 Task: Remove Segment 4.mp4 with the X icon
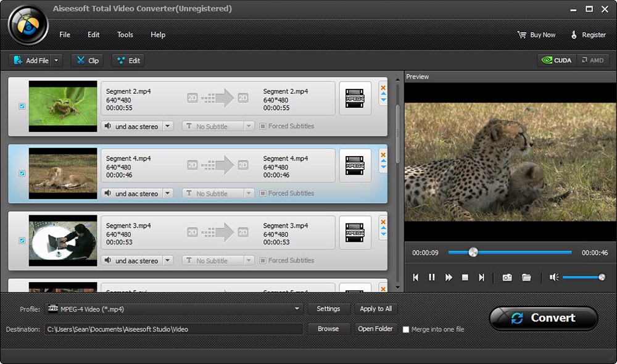[383, 155]
